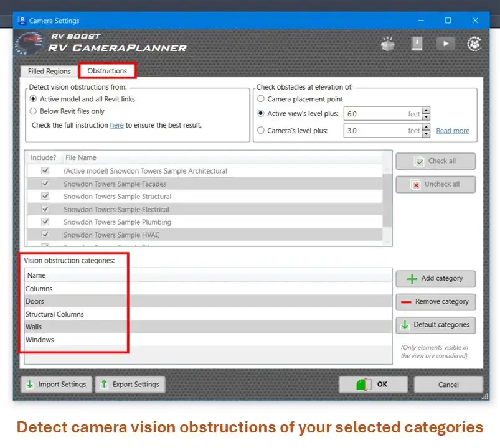Open the info manual book icon
This screenshot has height=448, width=500.
(417, 44)
